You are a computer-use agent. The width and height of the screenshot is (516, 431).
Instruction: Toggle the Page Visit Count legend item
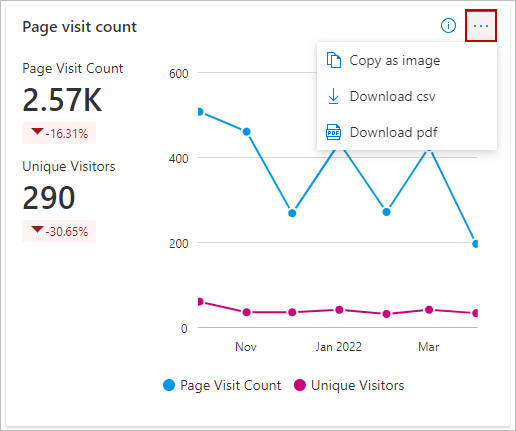[222, 385]
